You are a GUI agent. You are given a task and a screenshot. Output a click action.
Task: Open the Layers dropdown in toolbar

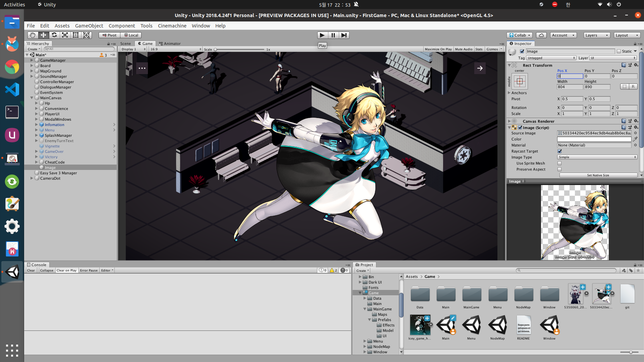[x=596, y=35]
